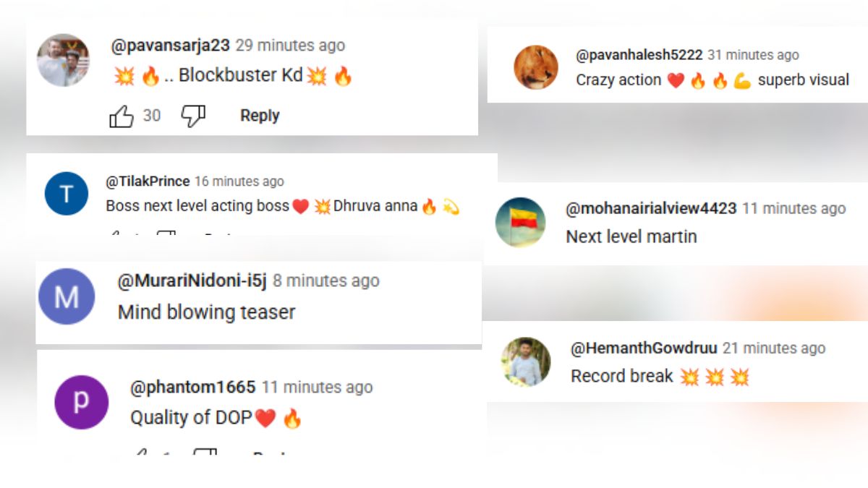Open pavansarja23 profile avatar
This screenshot has width=868, height=488.
tap(64, 60)
